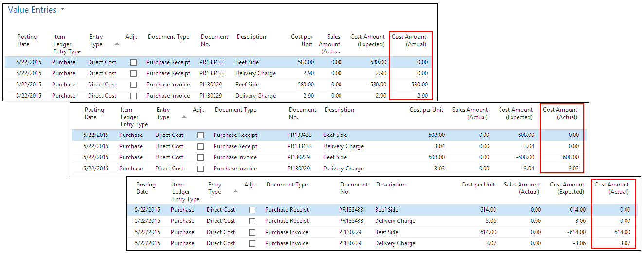The width and height of the screenshot is (644, 254).
Task: Click the Entry Type sort arrow in the 580.00 table
Action: point(117,44)
